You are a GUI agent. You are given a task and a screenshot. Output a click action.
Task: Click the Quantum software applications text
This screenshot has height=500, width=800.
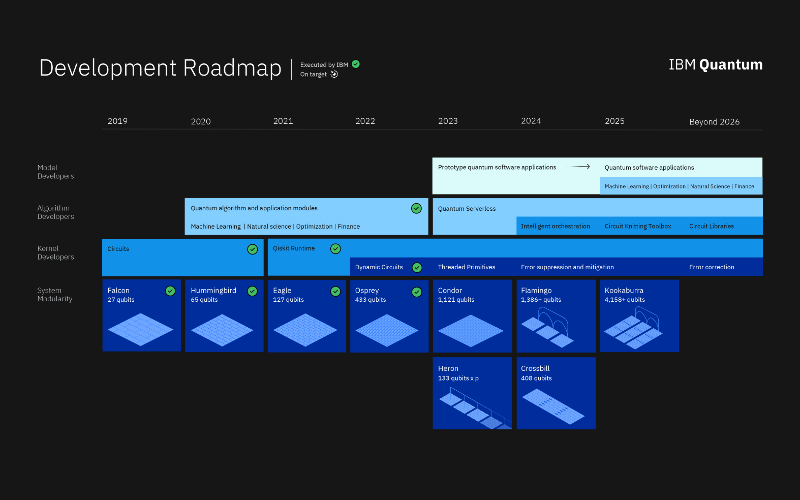point(649,167)
